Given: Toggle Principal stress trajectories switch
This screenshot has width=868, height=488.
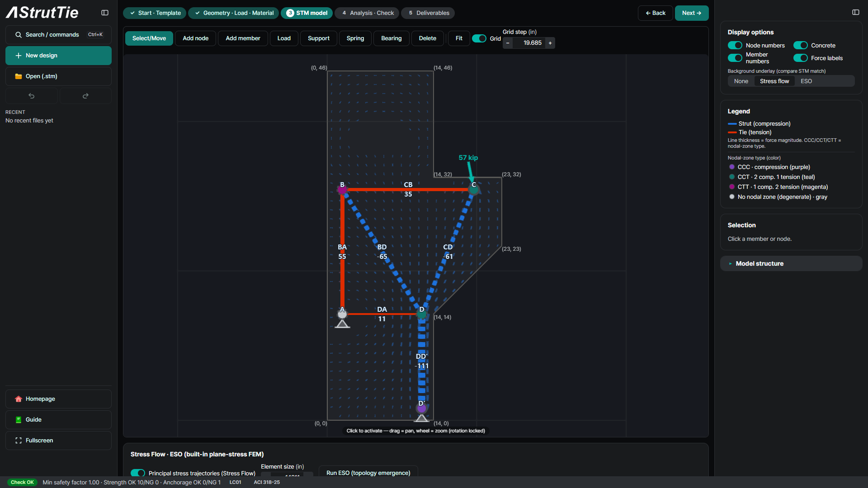Looking at the screenshot, I should tap(138, 473).
